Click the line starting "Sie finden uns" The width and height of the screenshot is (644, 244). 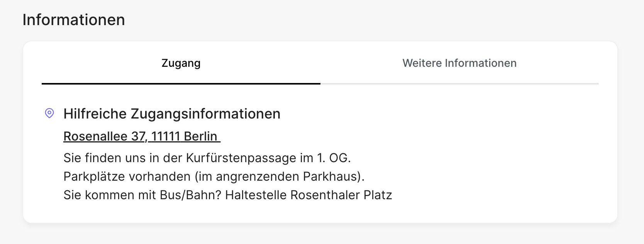207,158
